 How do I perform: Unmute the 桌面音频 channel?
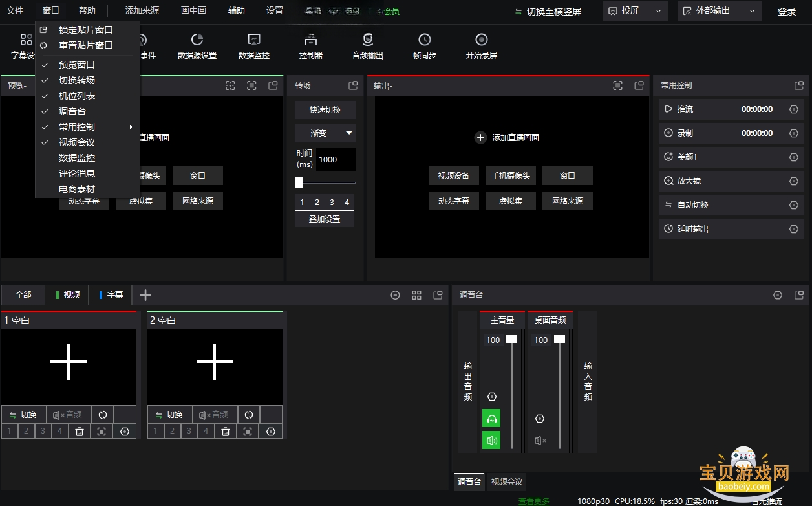click(x=540, y=441)
